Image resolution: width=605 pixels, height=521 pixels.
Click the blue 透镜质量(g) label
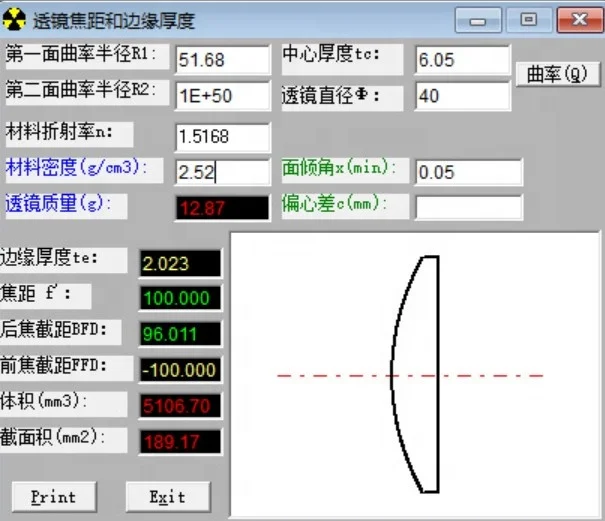tap(66, 206)
